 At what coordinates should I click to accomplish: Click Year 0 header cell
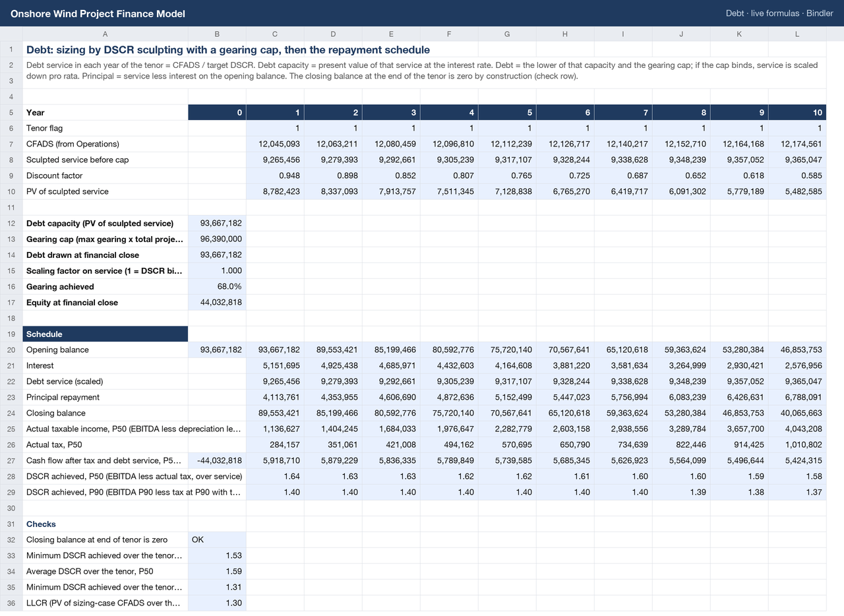pyautogui.click(x=217, y=112)
